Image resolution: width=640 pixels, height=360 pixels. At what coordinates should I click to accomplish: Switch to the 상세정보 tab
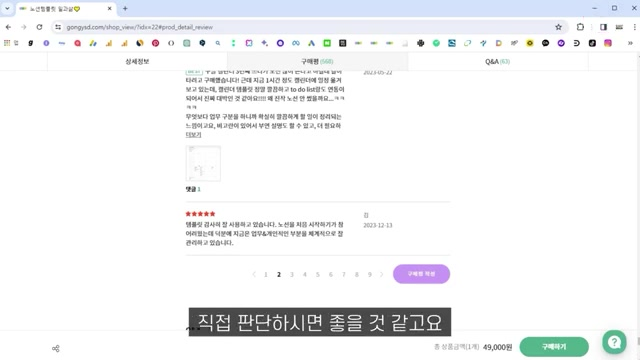click(x=137, y=61)
